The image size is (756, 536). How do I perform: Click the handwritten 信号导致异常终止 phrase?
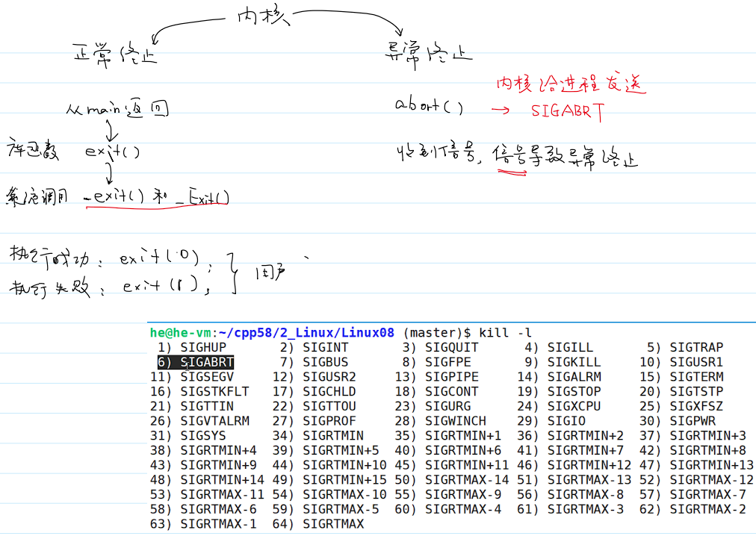[565, 157]
